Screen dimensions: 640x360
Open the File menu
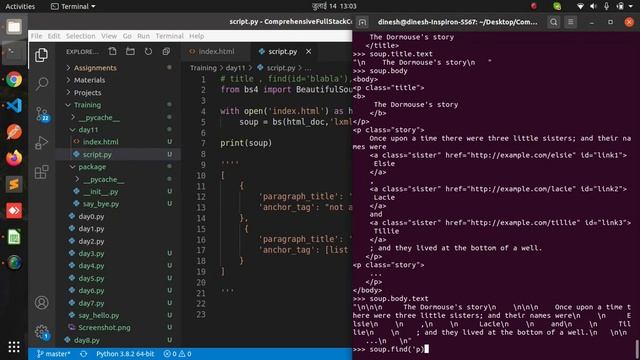pos(36,36)
